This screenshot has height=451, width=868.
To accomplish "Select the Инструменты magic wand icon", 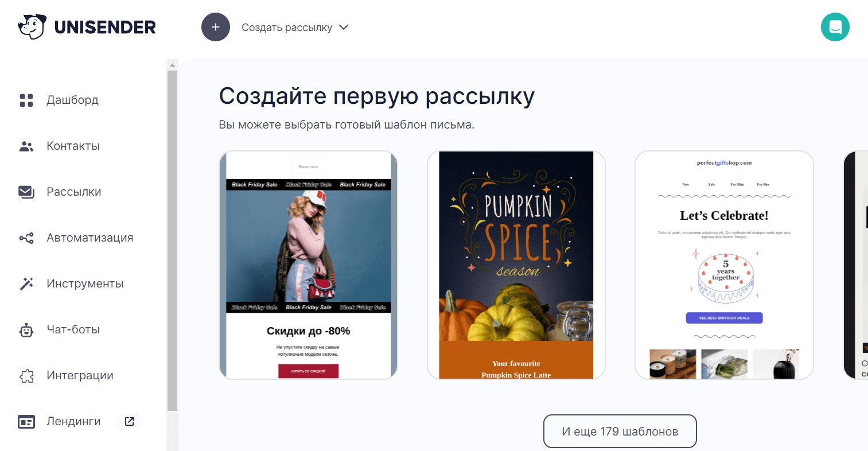I will coord(26,283).
